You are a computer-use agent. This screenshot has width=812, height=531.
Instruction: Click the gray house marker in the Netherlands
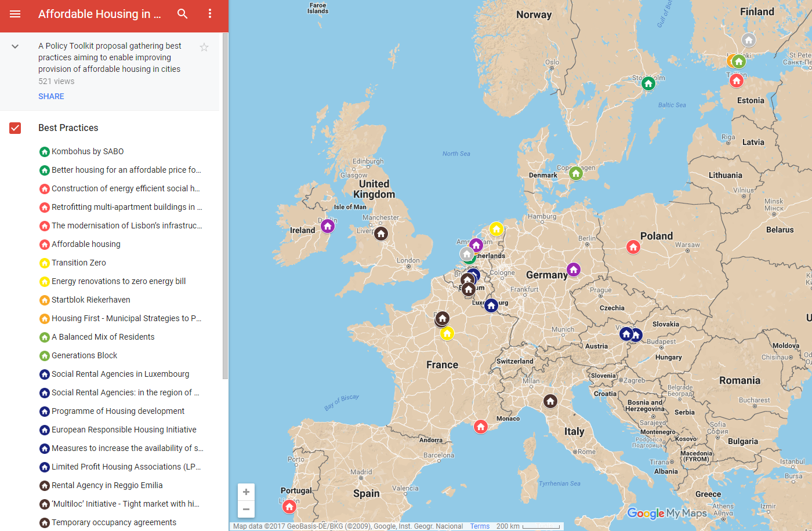point(467,253)
